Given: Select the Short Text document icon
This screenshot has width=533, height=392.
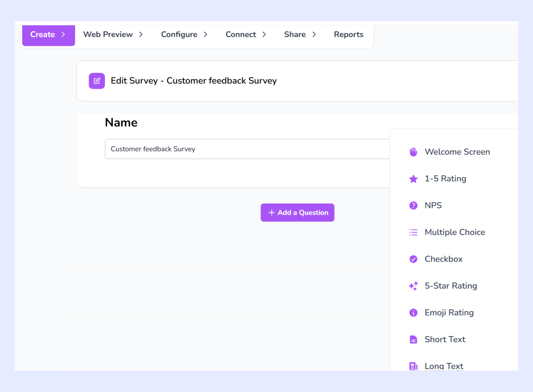Looking at the screenshot, I should tap(413, 339).
